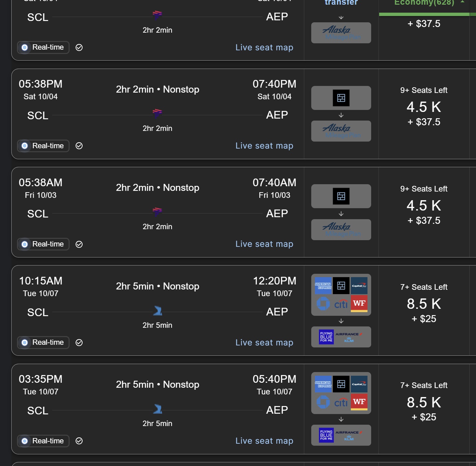Click the Air France plane icon on 10:15AM flight

coord(157,311)
